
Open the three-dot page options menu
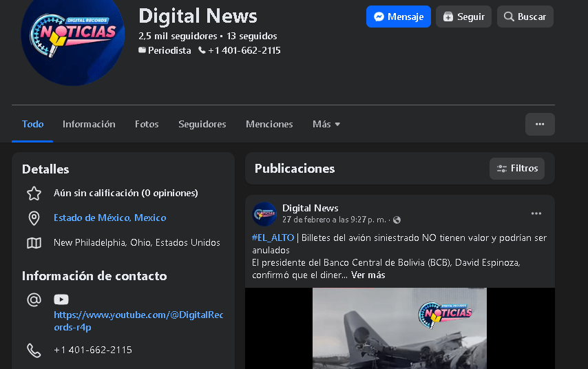[x=540, y=124]
